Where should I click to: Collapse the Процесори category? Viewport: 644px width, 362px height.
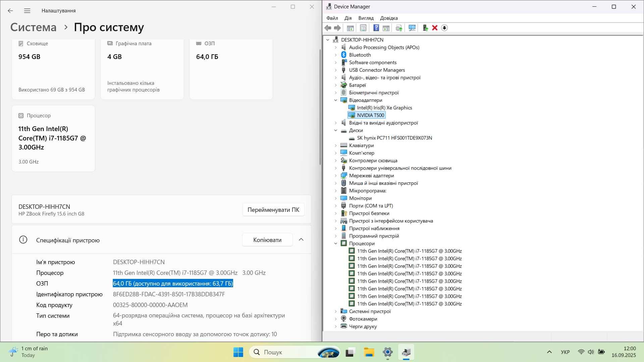tap(336, 244)
